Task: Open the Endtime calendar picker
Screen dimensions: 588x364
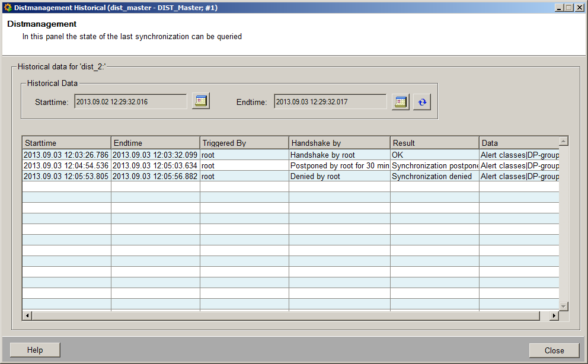Action: coord(401,101)
